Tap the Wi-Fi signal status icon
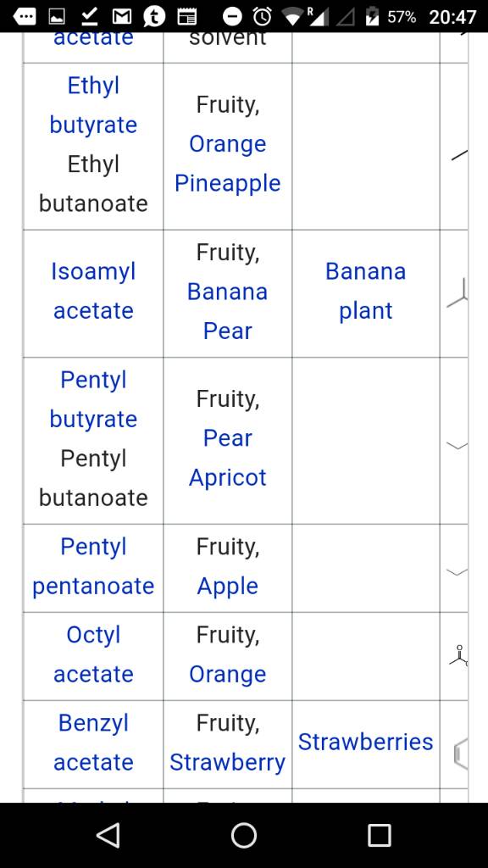The height and width of the screenshot is (868, 488). [293, 17]
